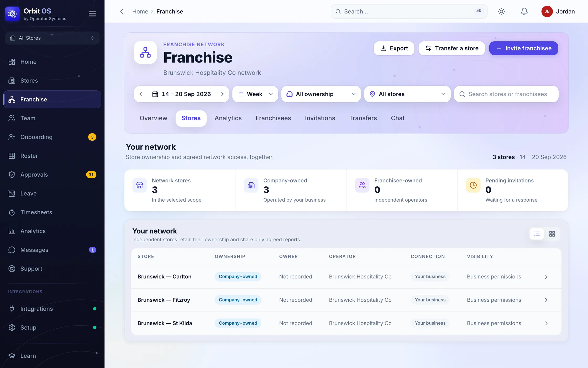The width and height of the screenshot is (588, 368).
Task: Click Invite franchisee button
Action: click(524, 48)
